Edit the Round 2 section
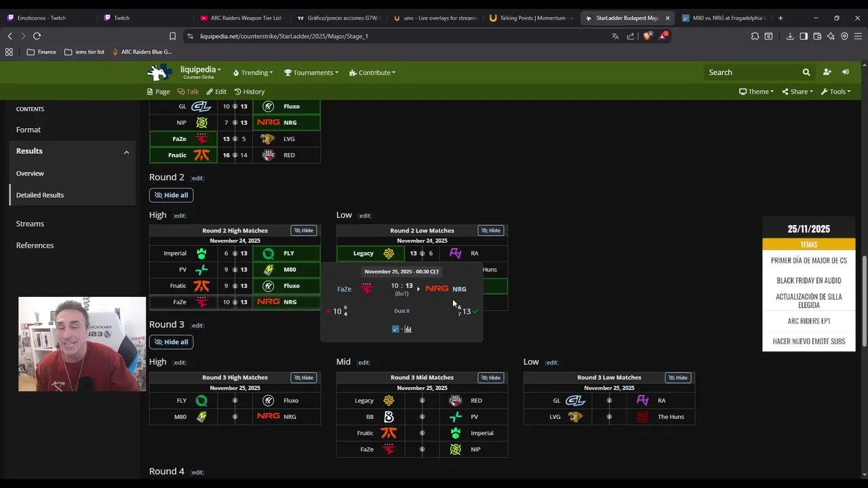 [x=197, y=178]
